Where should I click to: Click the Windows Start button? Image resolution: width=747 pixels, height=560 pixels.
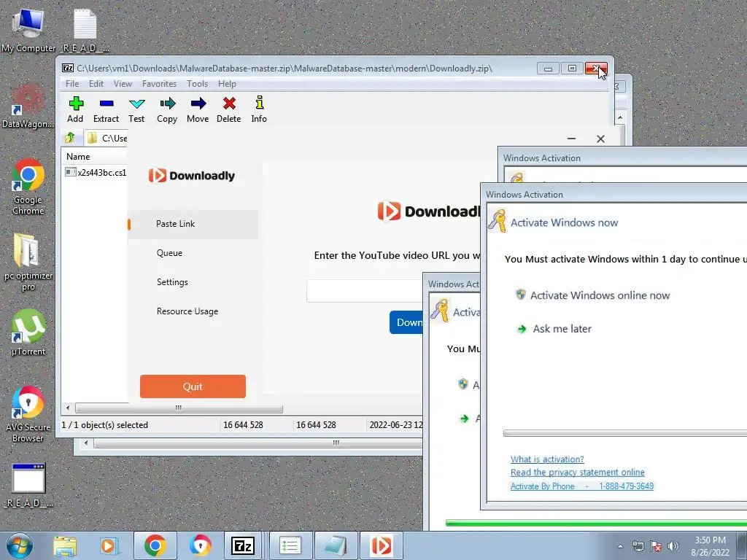tap(19, 545)
